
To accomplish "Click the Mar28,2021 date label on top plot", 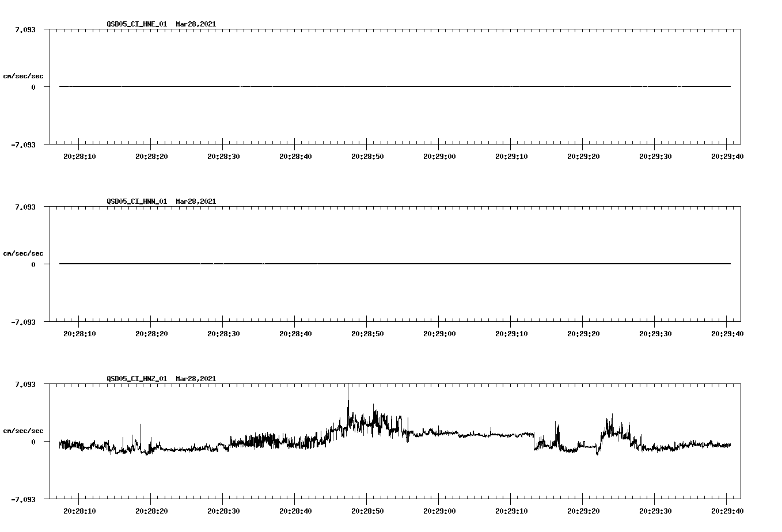I will (x=196, y=24).
